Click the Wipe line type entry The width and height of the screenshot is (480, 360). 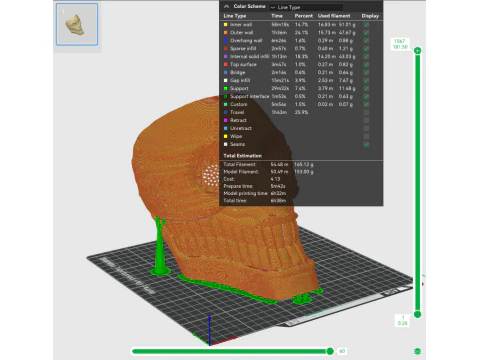click(x=236, y=136)
